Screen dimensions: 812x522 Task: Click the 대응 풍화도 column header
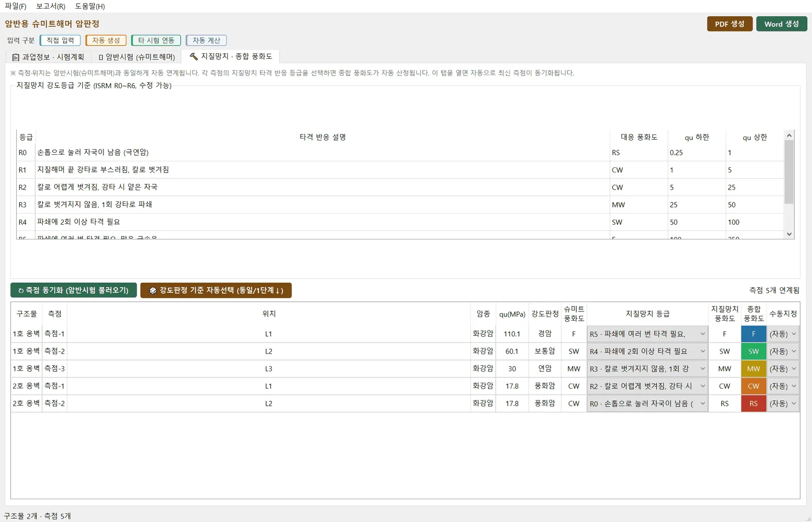tap(639, 137)
